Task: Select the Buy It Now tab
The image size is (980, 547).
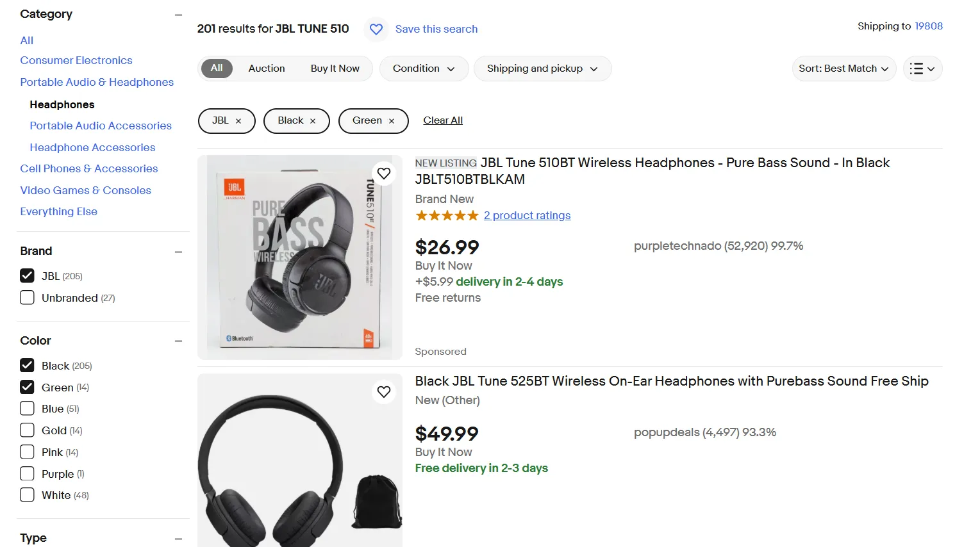Action: [335, 69]
